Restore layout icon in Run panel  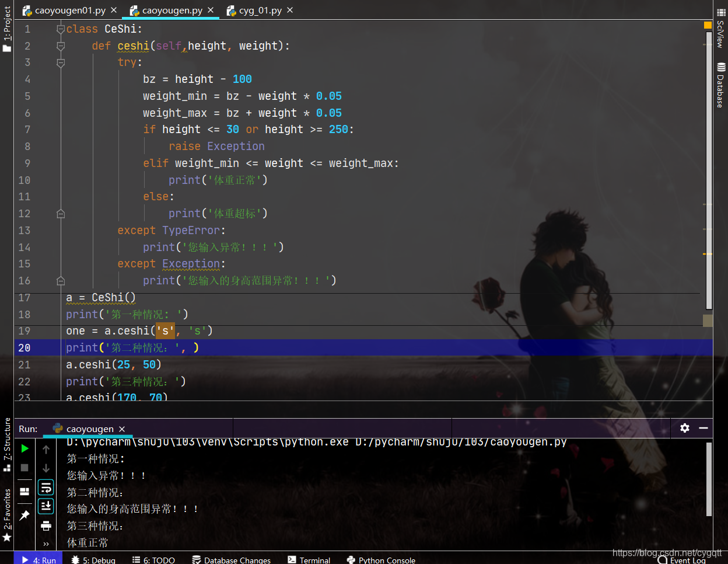24,492
